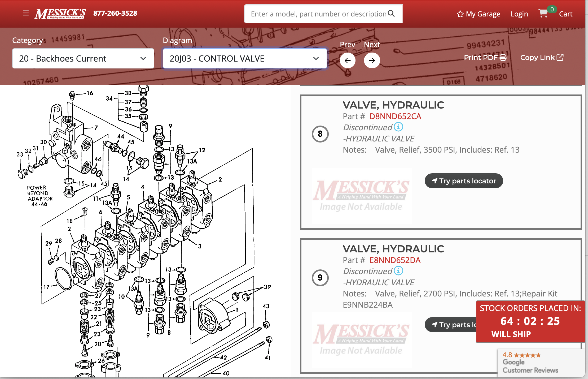Screen dimensions: 588x379
Task: Click the first VALVE, HYDRAULIC title for part 8
Action: [x=393, y=105]
